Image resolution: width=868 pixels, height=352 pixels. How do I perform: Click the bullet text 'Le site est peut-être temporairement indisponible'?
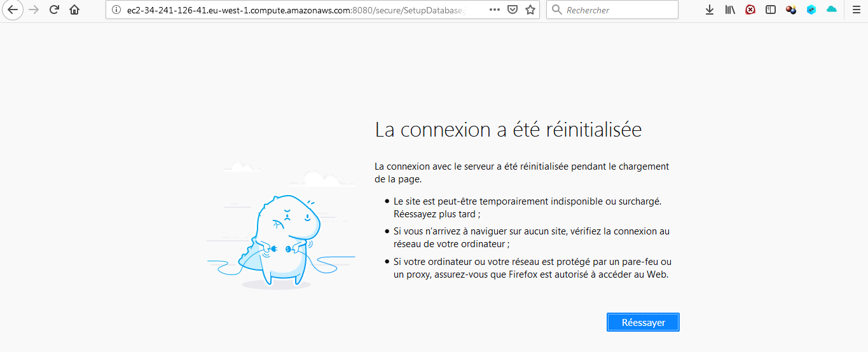[x=528, y=207]
